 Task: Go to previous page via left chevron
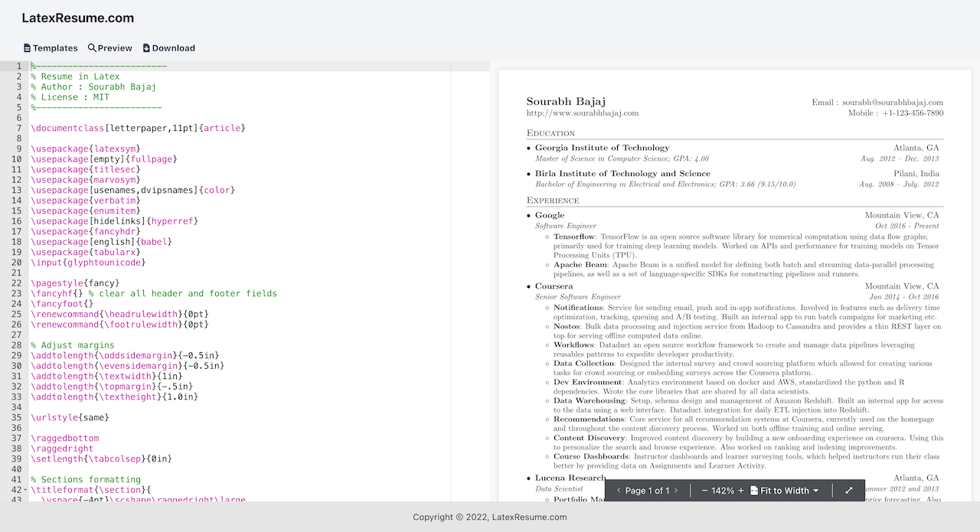(x=619, y=490)
